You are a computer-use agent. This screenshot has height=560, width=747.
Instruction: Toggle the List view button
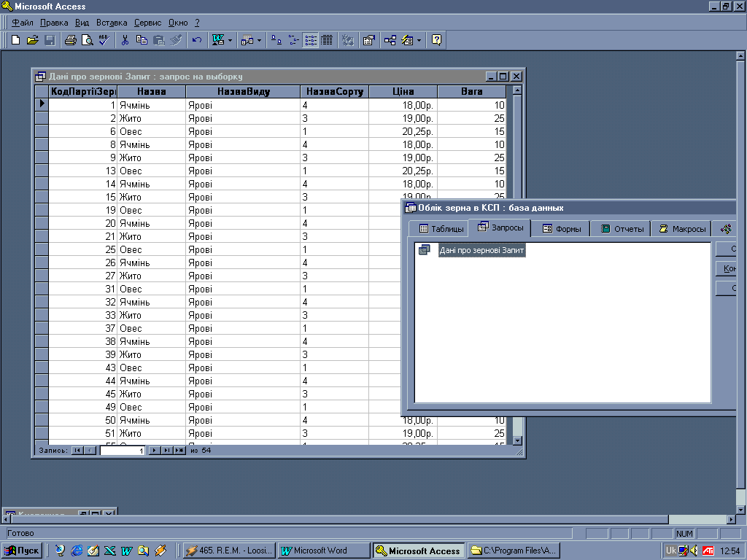311,40
